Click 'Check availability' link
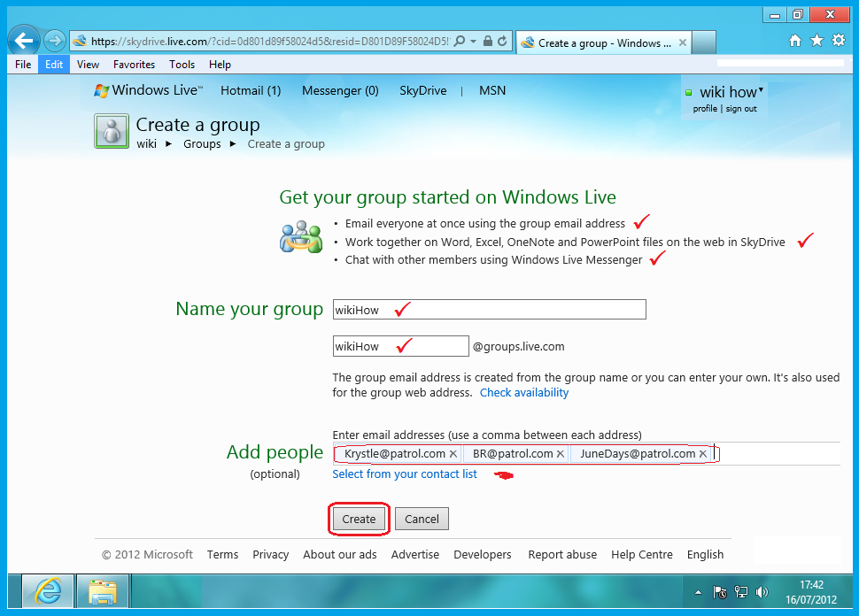 point(524,393)
